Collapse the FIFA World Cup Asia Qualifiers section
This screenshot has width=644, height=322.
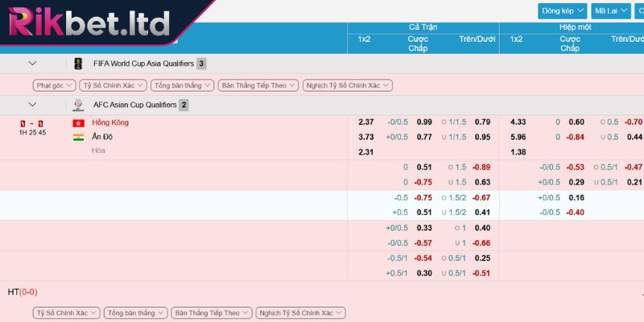click(x=32, y=64)
